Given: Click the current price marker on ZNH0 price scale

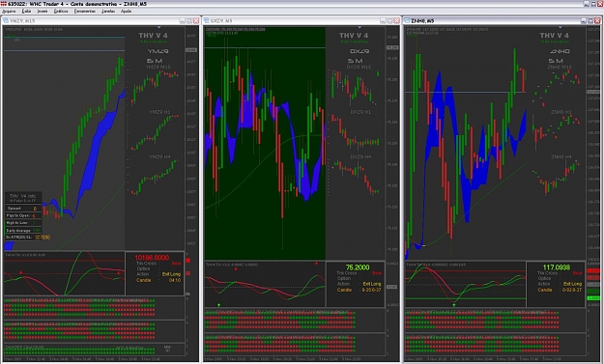Looking at the screenshot, I should (x=593, y=92).
